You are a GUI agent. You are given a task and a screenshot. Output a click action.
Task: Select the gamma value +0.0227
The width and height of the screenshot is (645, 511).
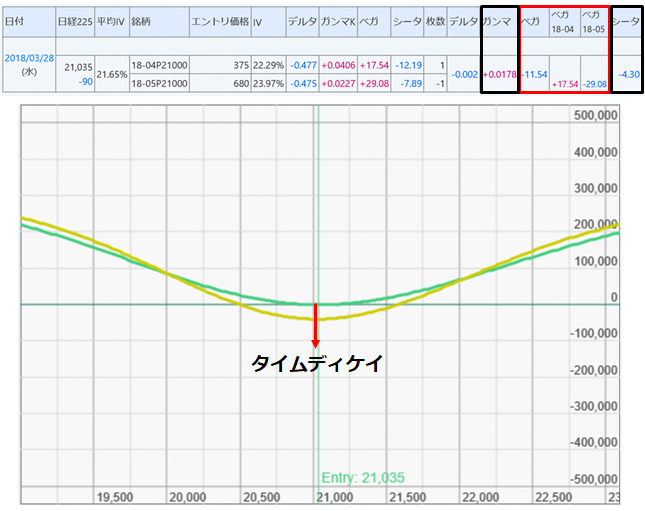point(338,84)
